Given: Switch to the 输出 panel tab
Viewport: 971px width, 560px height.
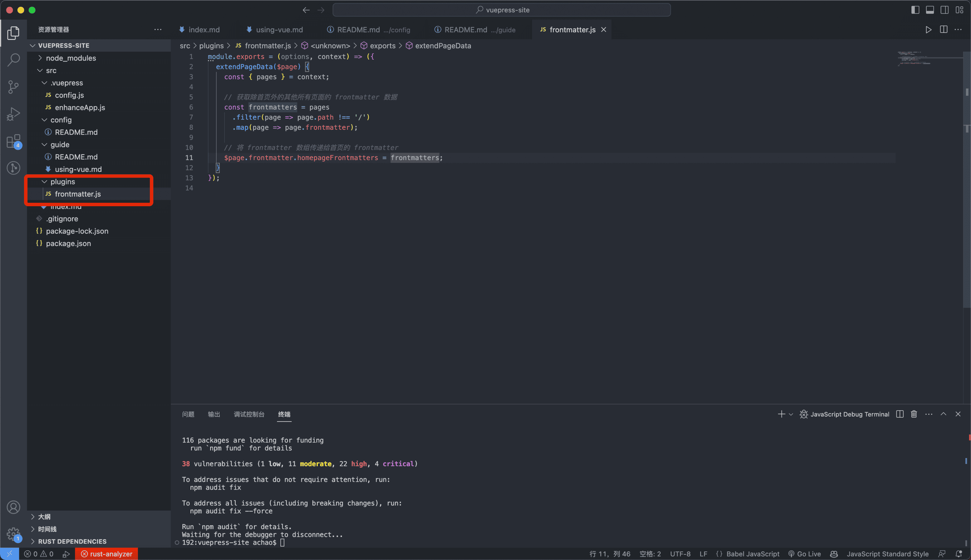Looking at the screenshot, I should pyautogui.click(x=214, y=414).
